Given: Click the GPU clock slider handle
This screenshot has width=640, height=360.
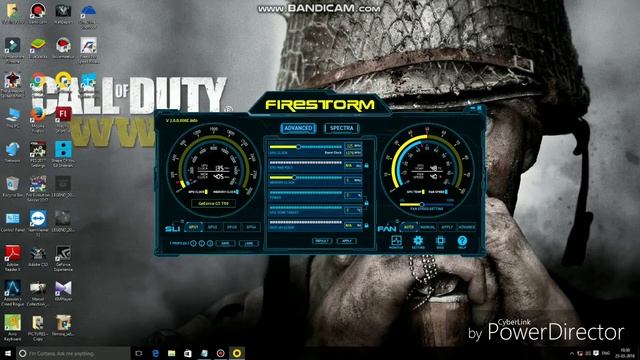Looking at the screenshot, I should 298,147.
